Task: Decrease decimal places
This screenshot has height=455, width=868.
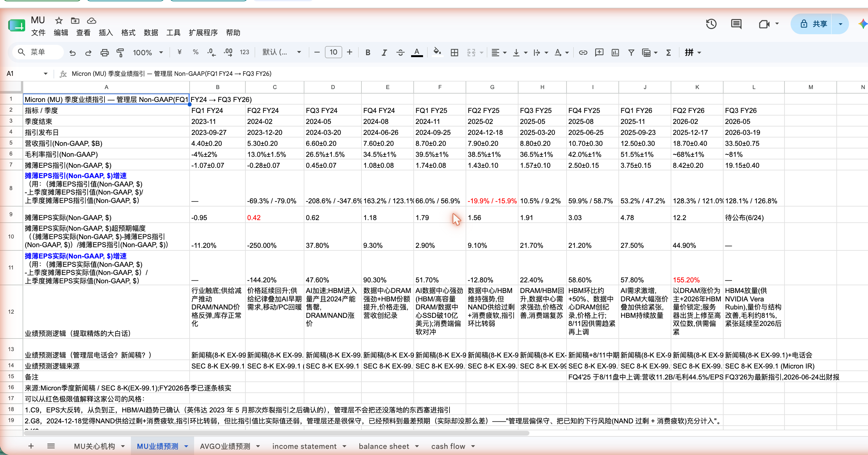Action: 212,52
